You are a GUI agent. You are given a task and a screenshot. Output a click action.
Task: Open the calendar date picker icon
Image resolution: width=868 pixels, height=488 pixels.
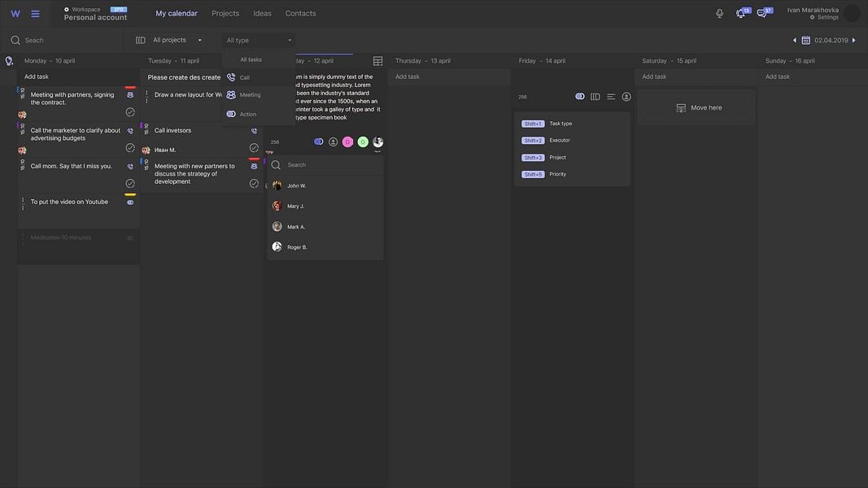pos(805,40)
